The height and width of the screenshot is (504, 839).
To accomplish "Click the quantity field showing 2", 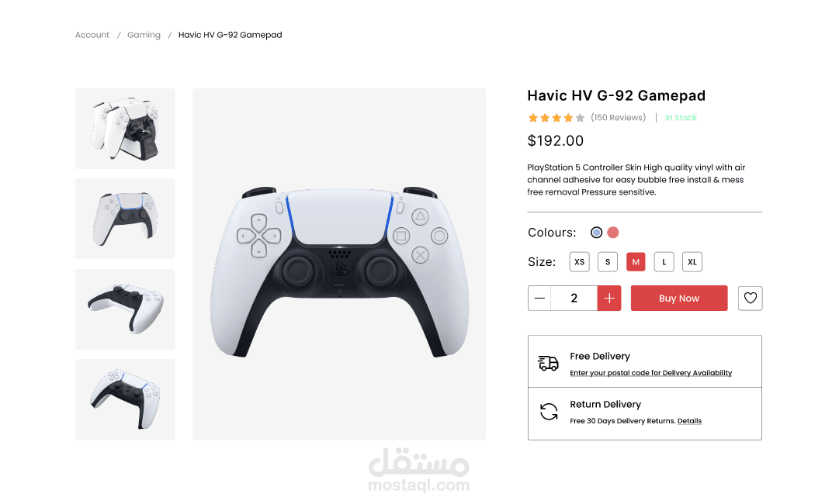I will pos(574,298).
